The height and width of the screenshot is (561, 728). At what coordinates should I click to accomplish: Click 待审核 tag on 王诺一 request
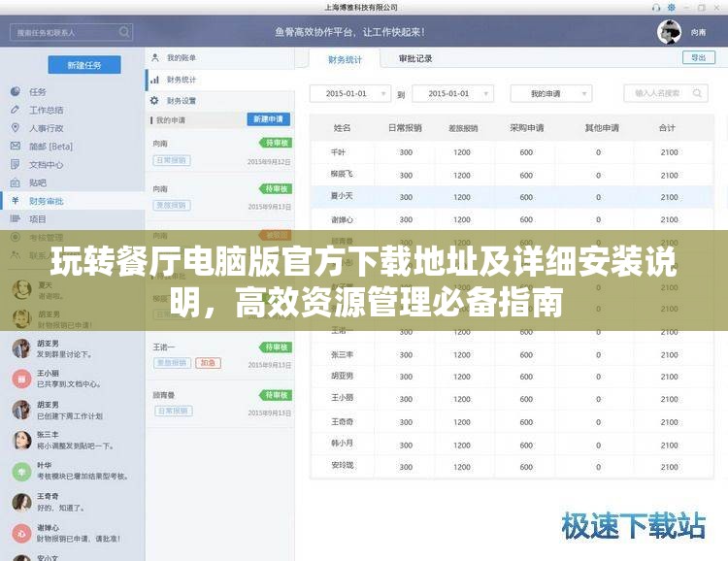[276, 346]
